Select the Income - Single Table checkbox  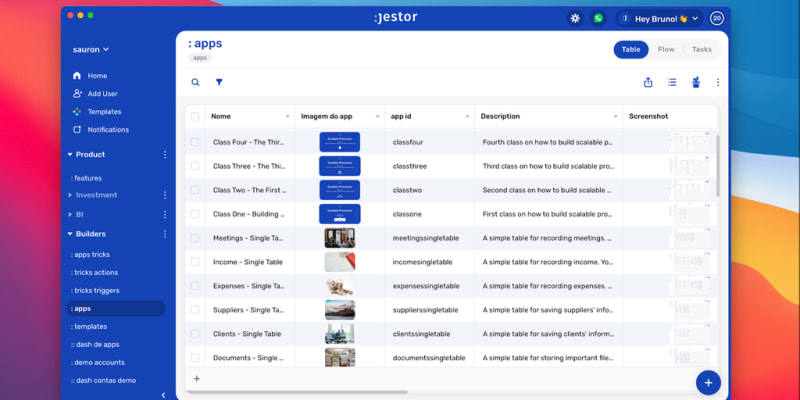coord(195,262)
